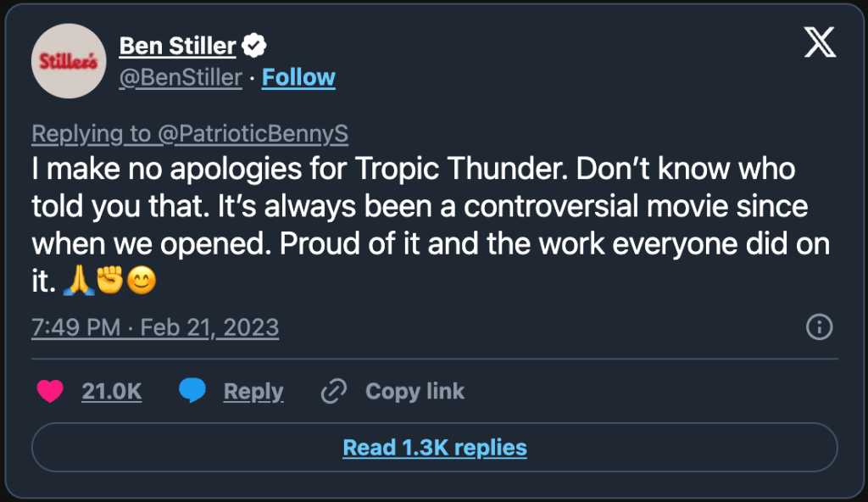Screen dimensions: 868x502
Task: Click the Reply text label
Action: click(x=253, y=391)
